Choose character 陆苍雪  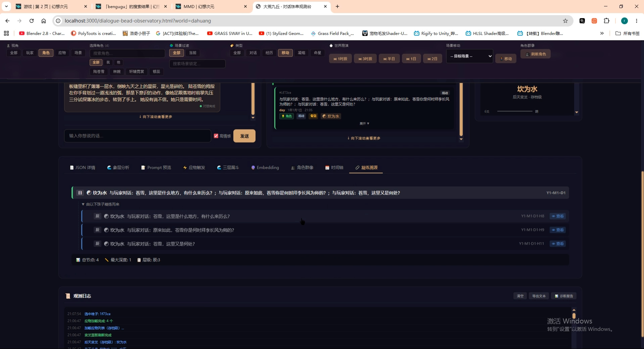(x=99, y=72)
